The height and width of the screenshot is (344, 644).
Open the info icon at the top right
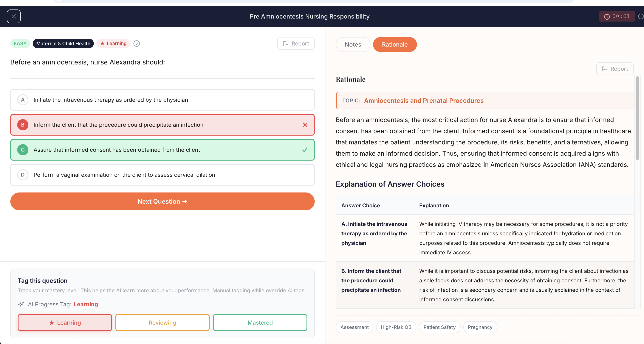(641, 16)
